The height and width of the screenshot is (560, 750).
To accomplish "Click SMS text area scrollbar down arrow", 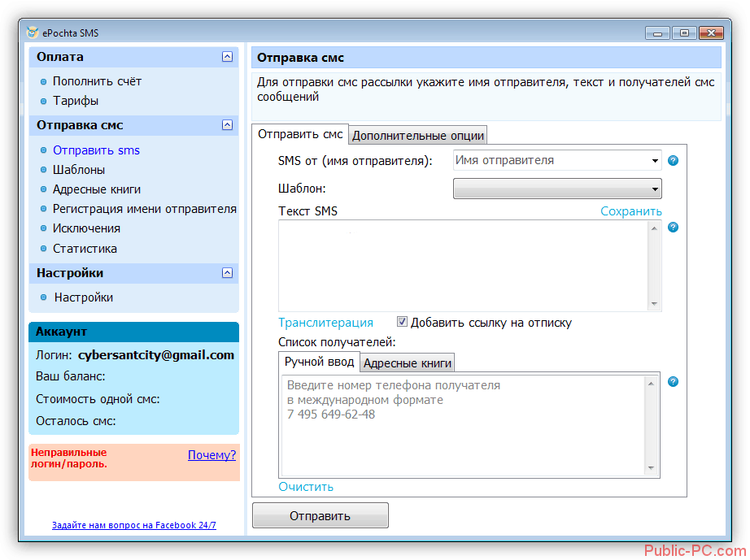I will (x=654, y=303).
